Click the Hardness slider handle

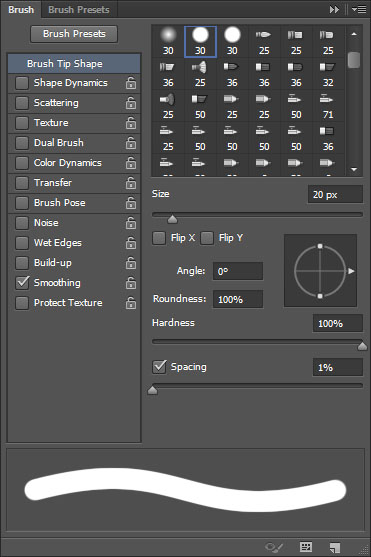[362, 346]
